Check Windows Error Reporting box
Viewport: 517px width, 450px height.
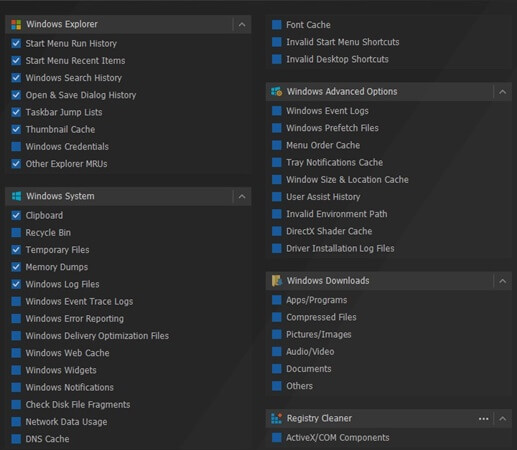(16, 318)
